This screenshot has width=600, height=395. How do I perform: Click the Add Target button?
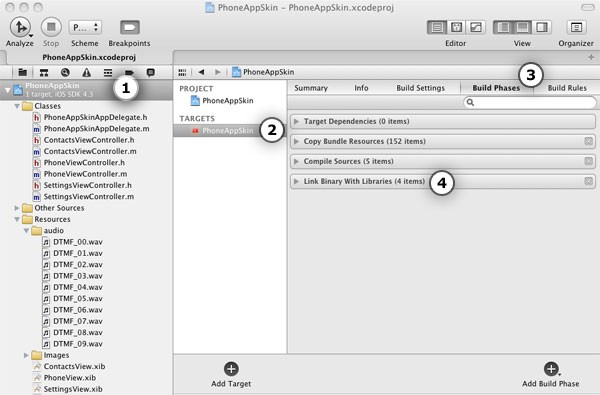pyautogui.click(x=231, y=375)
